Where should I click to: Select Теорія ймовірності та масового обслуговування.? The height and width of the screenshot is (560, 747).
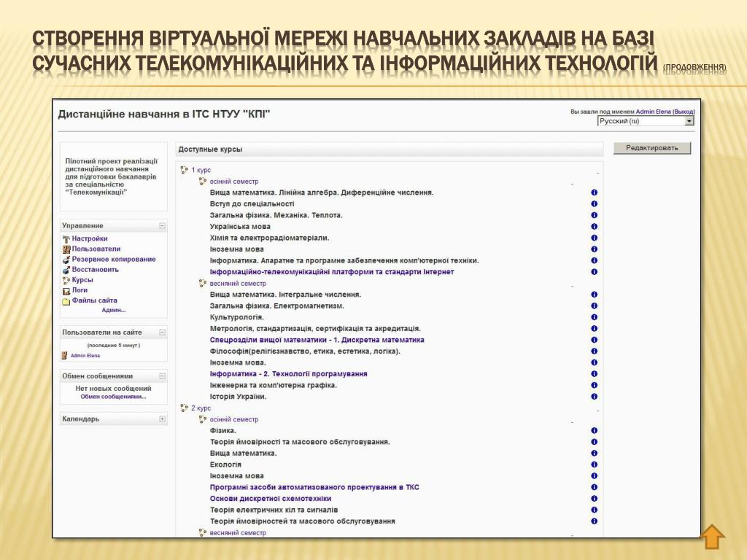click(300, 442)
